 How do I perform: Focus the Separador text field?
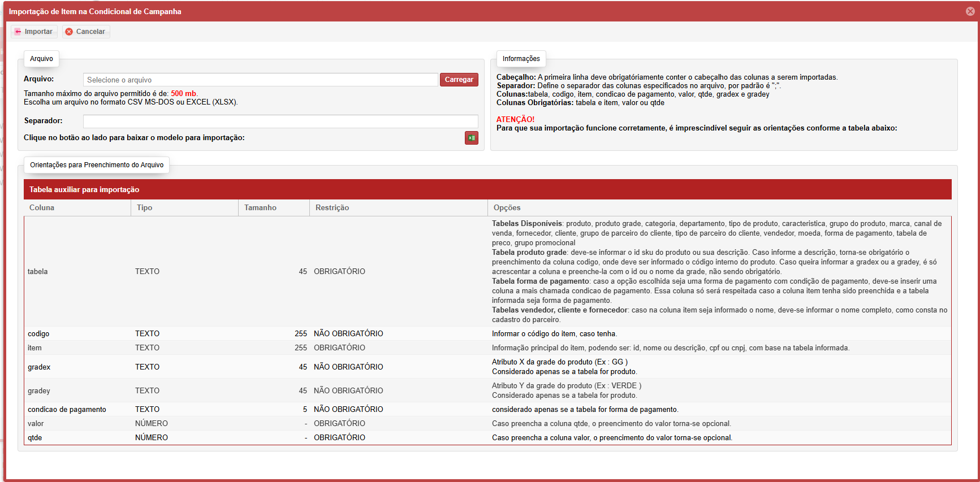pyautogui.click(x=280, y=121)
